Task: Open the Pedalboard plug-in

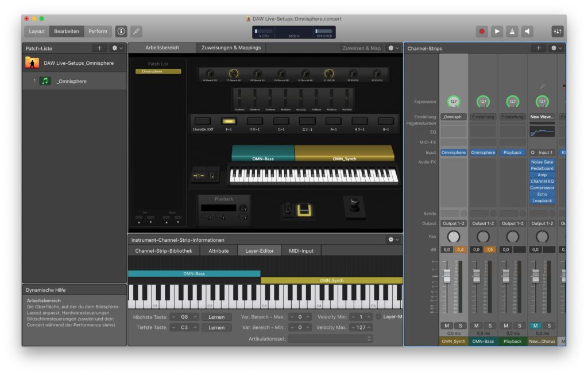Action: [542, 168]
